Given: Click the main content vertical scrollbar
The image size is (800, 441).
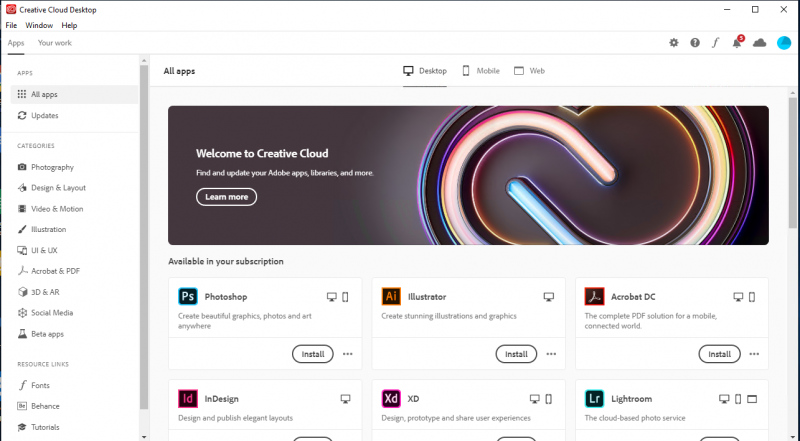Looking at the screenshot, I should coord(792,160).
